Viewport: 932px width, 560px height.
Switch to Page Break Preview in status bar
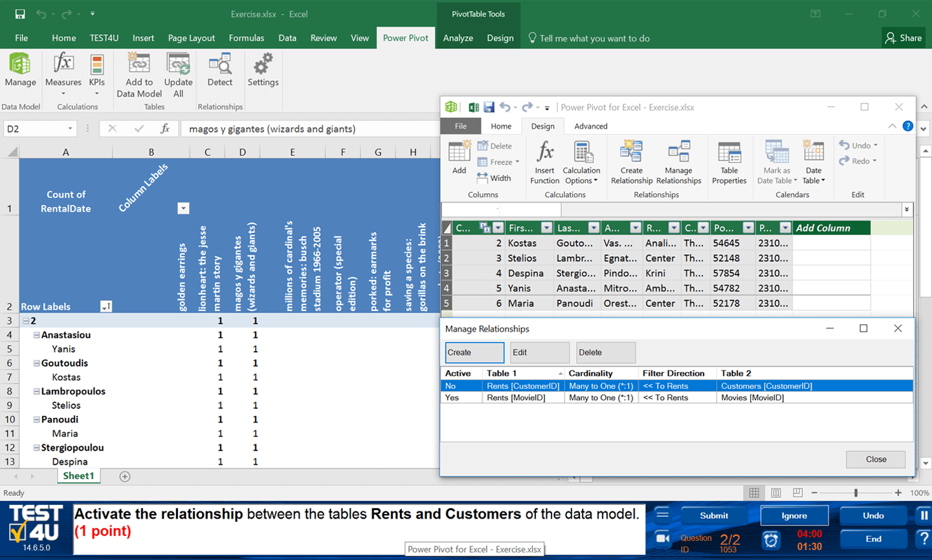797,493
